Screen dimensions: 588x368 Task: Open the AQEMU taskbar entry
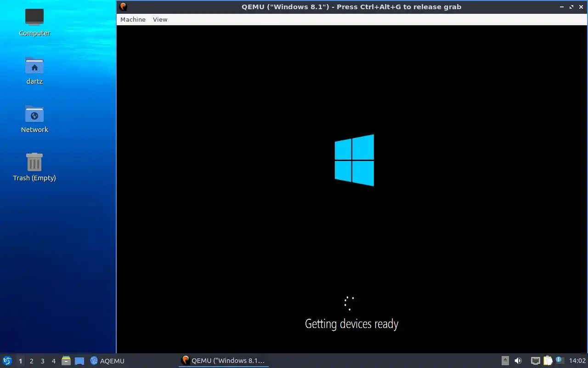coord(107,361)
